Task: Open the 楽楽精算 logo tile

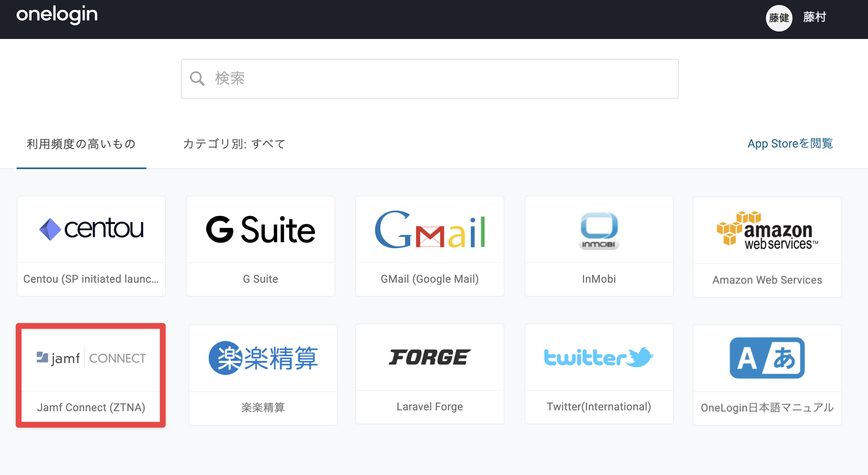Action: pos(263,358)
